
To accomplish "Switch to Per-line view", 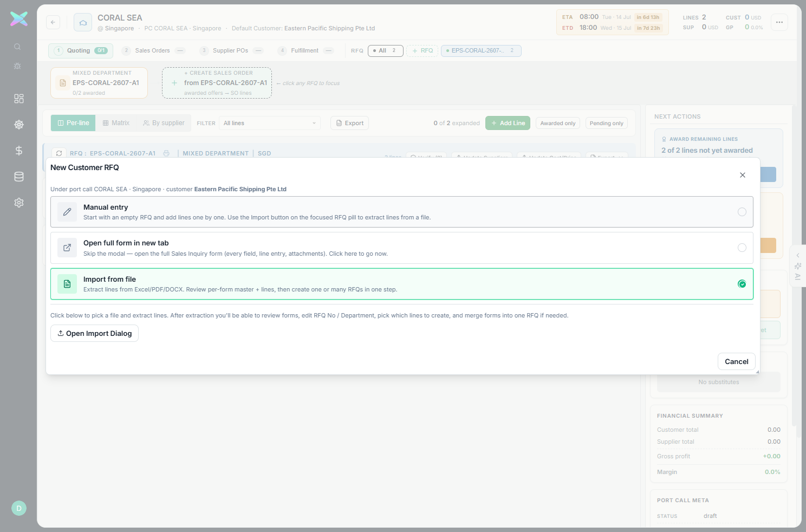I will [x=73, y=123].
